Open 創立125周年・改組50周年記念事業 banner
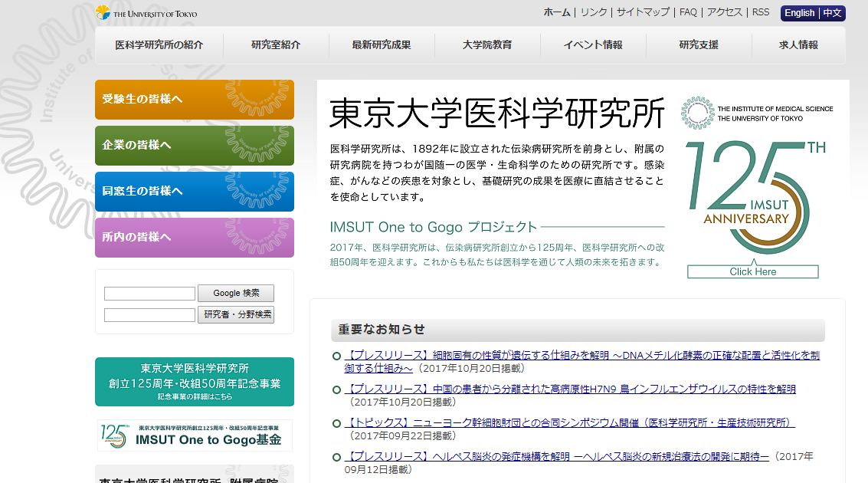 coord(195,382)
